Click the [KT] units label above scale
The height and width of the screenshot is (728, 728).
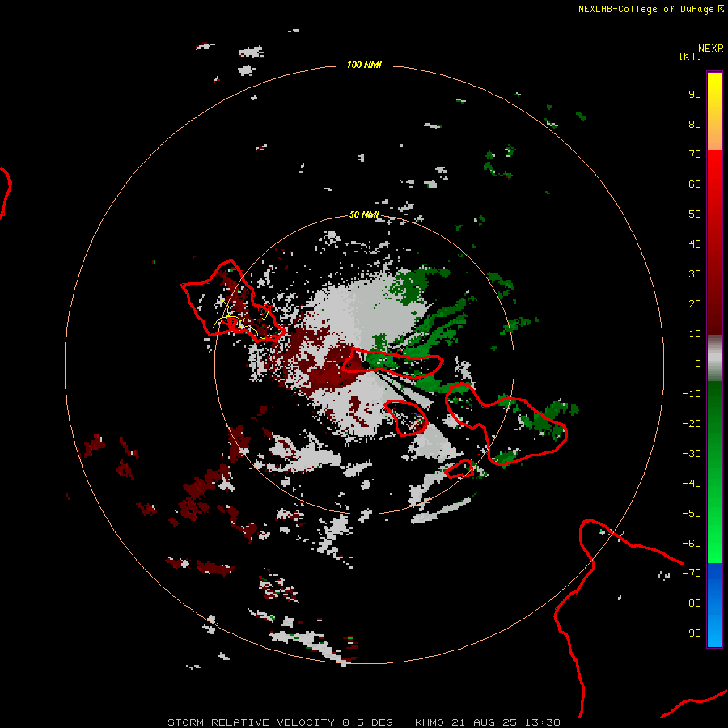[x=690, y=56]
